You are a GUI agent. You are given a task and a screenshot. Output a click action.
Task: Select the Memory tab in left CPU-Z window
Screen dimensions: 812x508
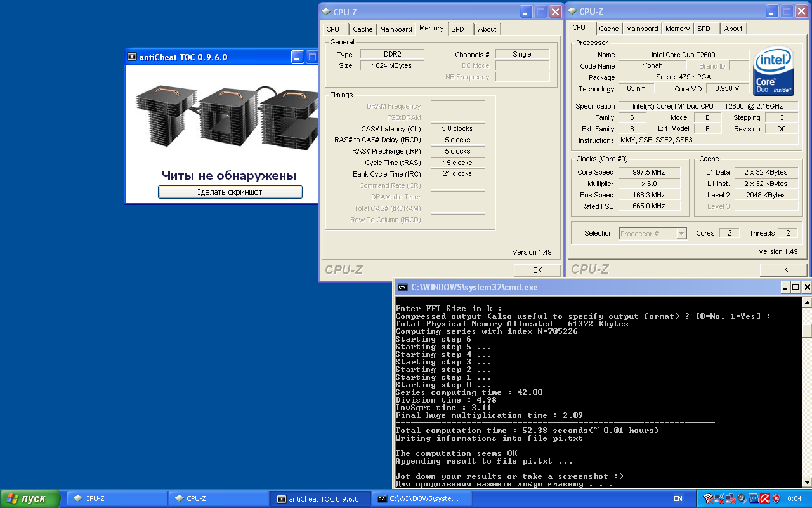tap(431, 29)
